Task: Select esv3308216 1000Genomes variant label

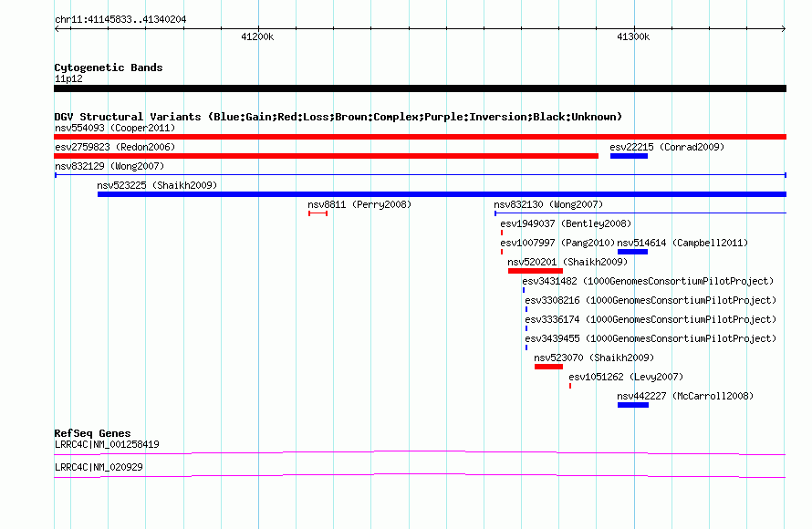Action: pyautogui.click(x=651, y=300)
